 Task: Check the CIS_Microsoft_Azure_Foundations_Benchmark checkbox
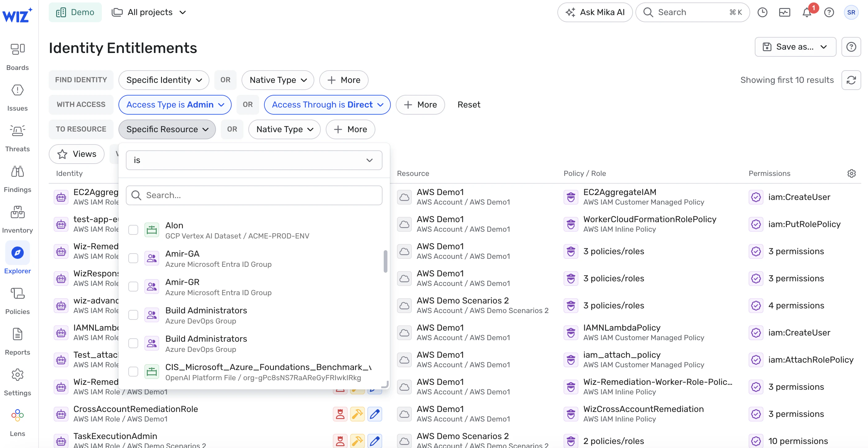(x=134, y=372)
